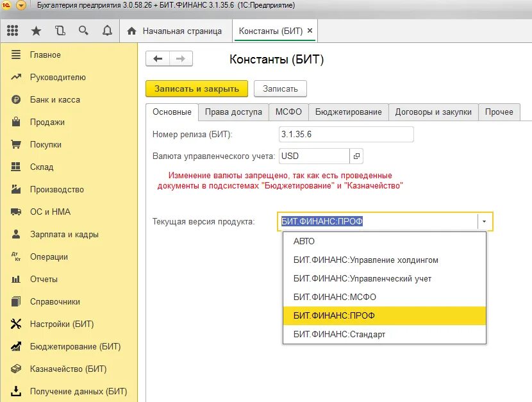Click the Продажи shopping bag icon
Image resolution: width=532 pixels, height=402 pixels.
coord(16,122)
